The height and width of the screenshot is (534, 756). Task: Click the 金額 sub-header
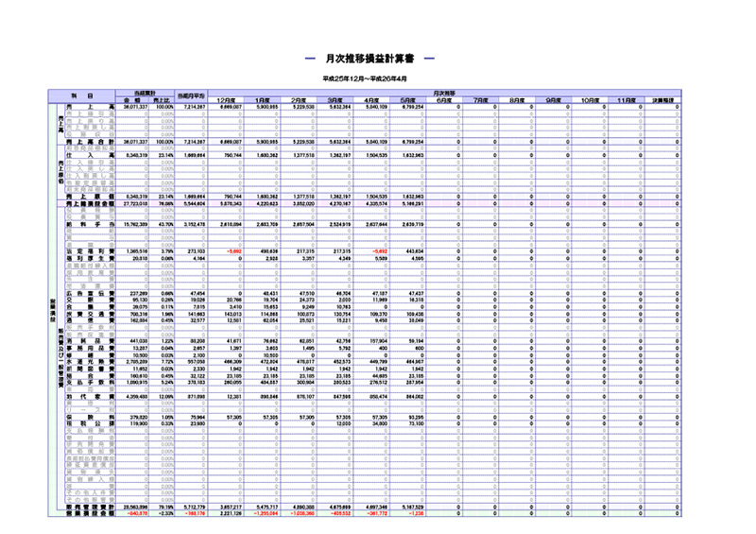(x=131, y=100)
